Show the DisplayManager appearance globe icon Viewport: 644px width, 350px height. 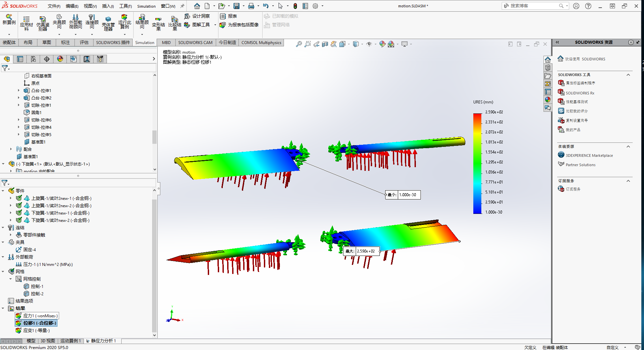[60, 59]
